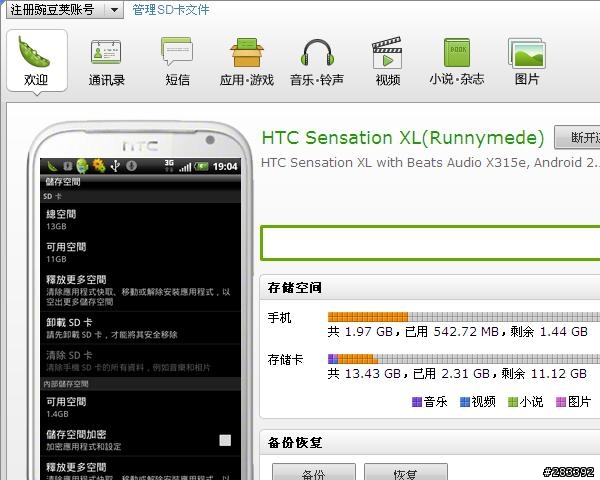
Task: Click the phone clock 19:04
Action: pos(225,167)
